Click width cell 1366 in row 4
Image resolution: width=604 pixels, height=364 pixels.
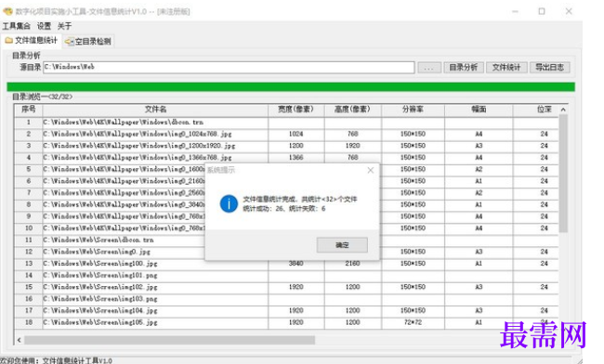[295, 157]
